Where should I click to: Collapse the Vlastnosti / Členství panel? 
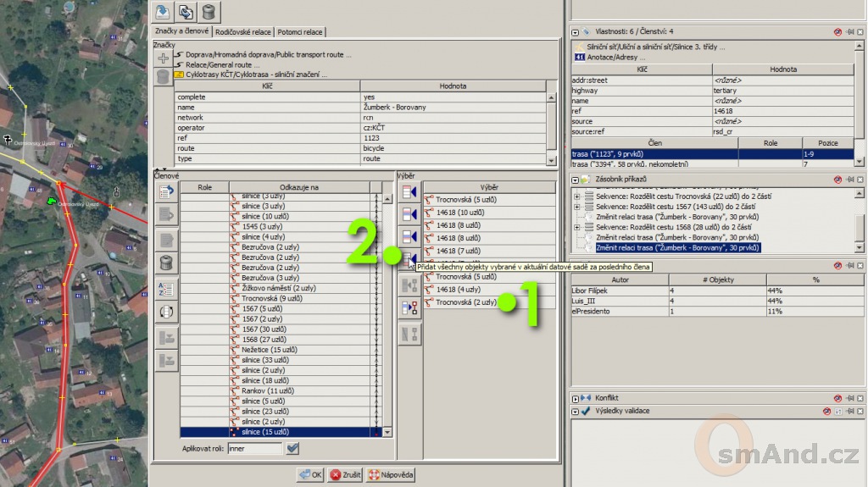(x=576, y=32)
